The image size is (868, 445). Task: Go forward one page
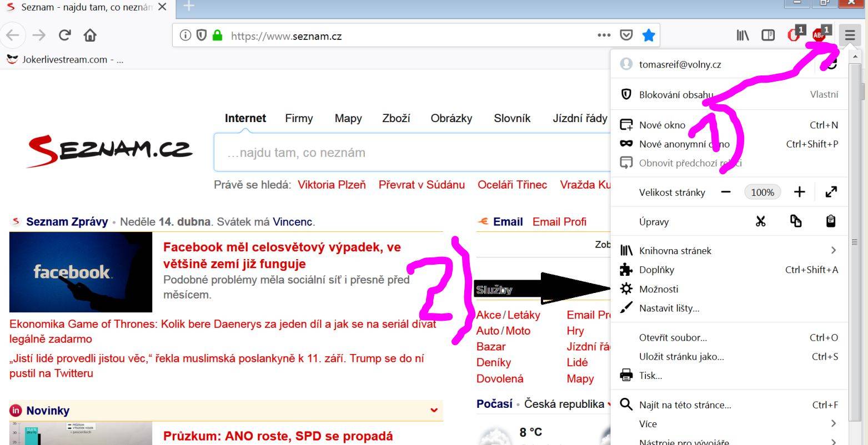coord(38,36)
